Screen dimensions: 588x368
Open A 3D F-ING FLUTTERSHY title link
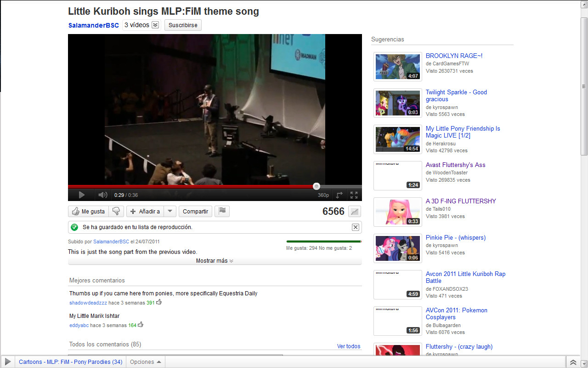[461, 201]
